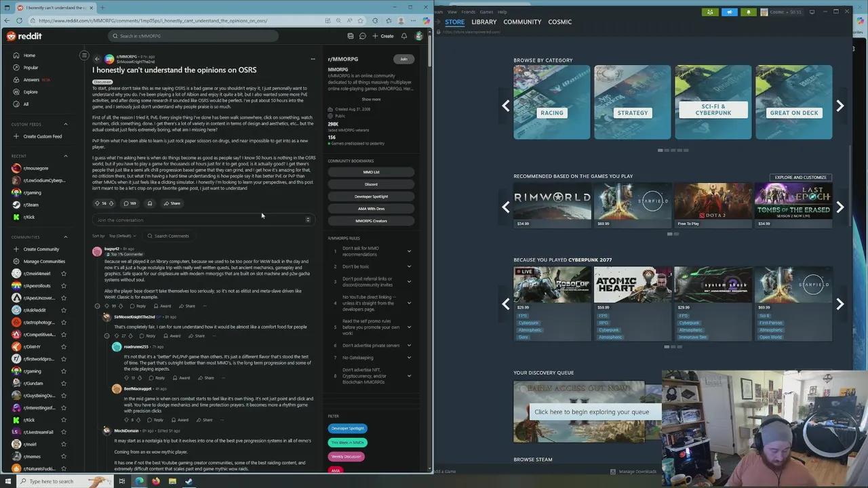The width and height of the screenshot is (868, 488).
Task: Collapse the Reddit left navigation hamburger button
Action: coord(84,55)
